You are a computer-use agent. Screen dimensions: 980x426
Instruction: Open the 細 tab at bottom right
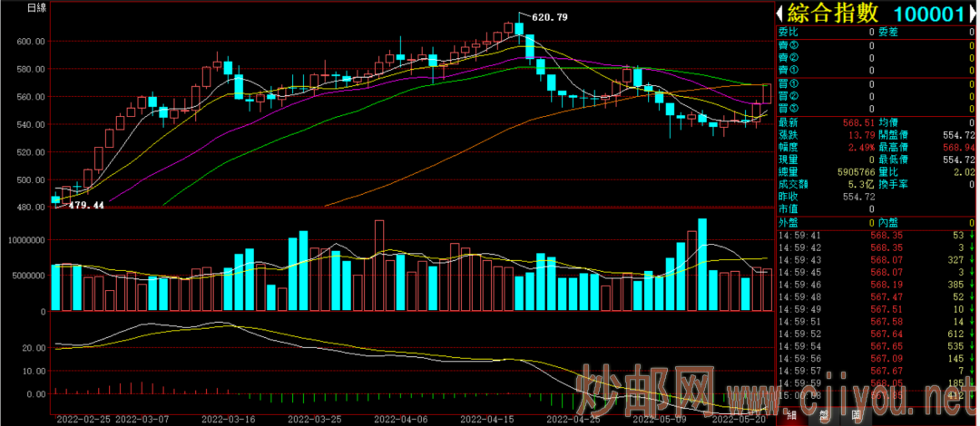click(792, 416)
